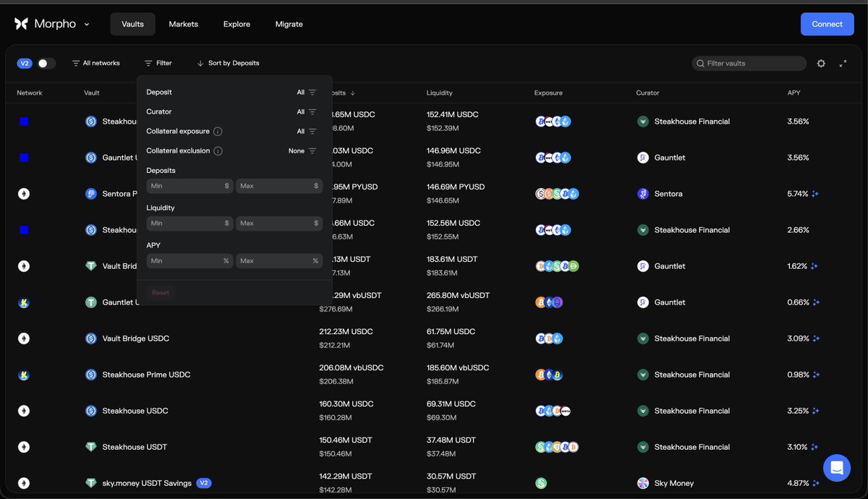The height and width of the screenshot is (499, 868).
Task: Open the Curator filter All selector
Action: [x=307, y=112]
